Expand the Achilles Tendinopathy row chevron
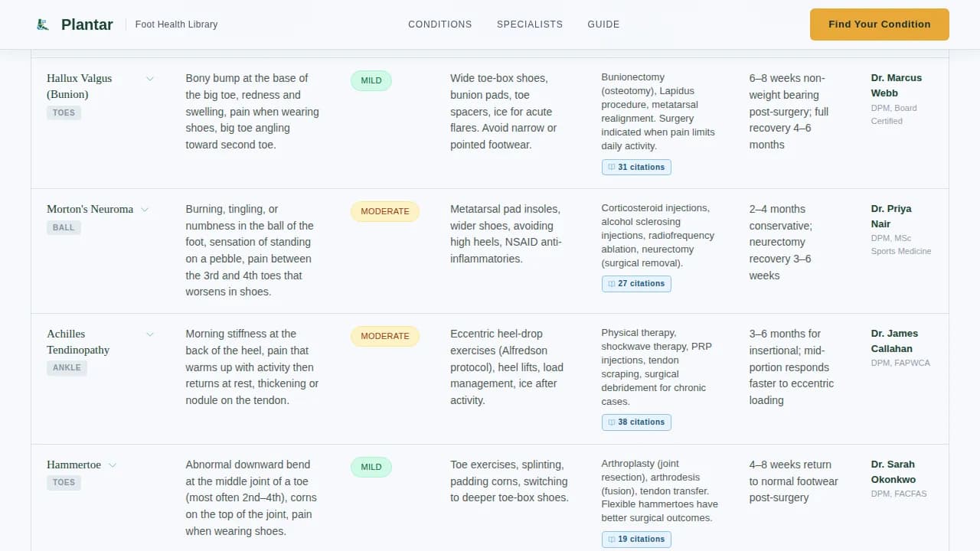This screenshot has height=551, width=980. click(x=150, y=334)
